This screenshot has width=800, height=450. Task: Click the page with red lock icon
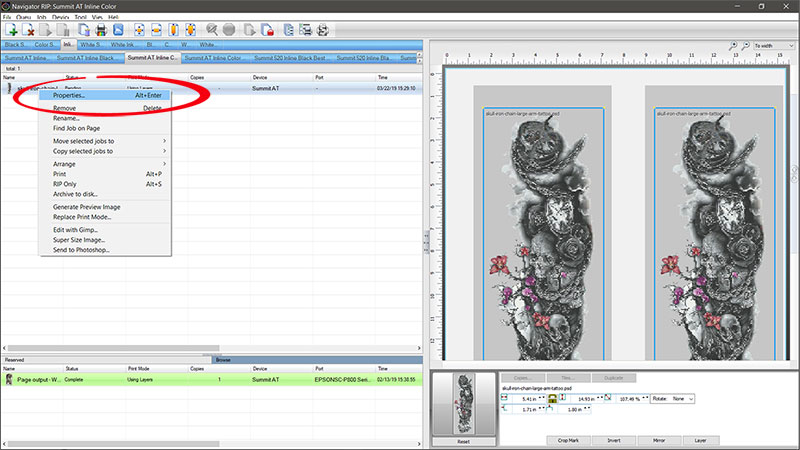(267, 30)
